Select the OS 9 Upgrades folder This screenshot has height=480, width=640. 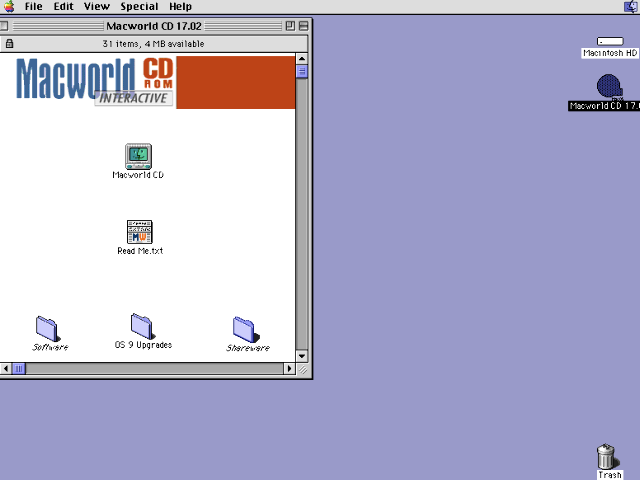click(x=143, y=326)
